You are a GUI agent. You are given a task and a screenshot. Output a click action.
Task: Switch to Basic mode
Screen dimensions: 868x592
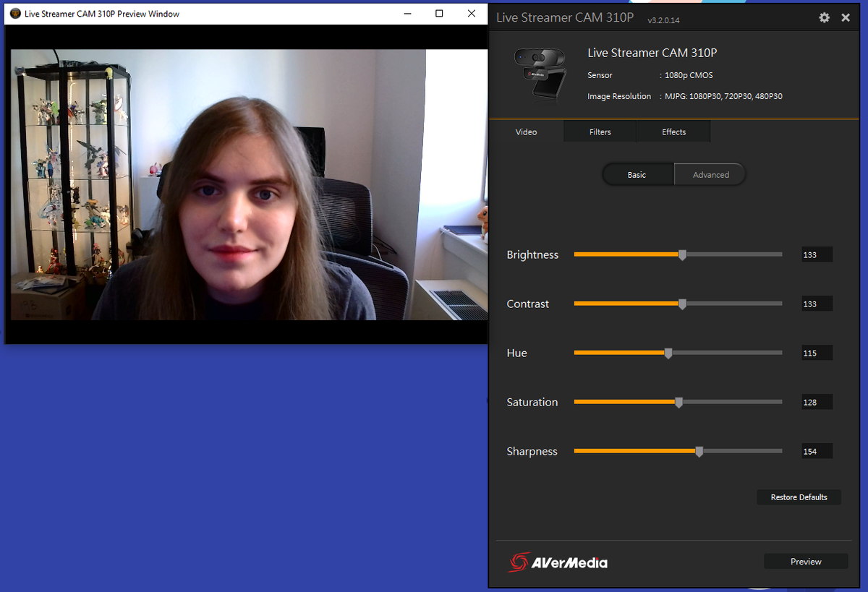pyautogui.click(x=637, y=174)
